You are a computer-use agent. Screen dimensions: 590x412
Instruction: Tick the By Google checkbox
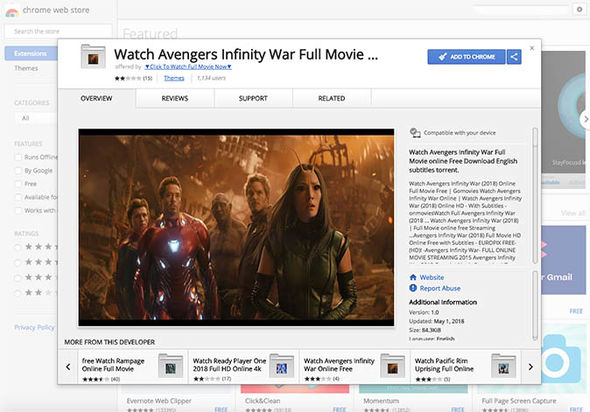tap(18, 170)
